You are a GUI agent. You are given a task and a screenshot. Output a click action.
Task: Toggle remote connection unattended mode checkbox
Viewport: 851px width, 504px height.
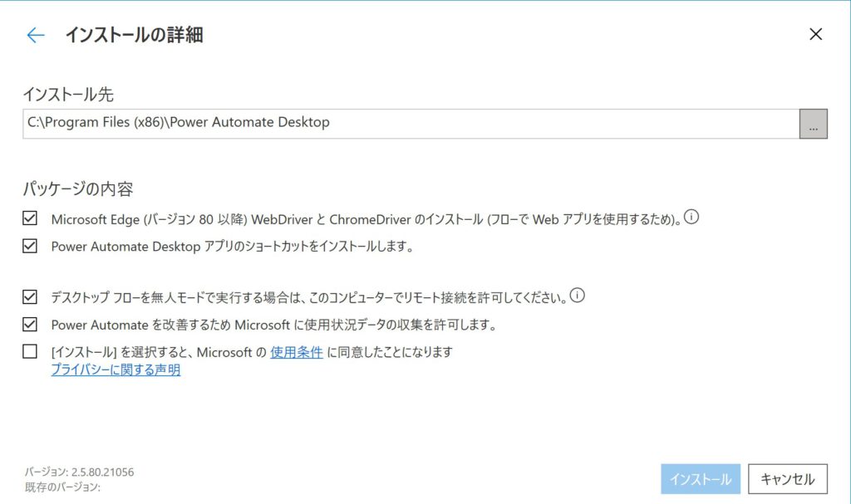point(30,296)
